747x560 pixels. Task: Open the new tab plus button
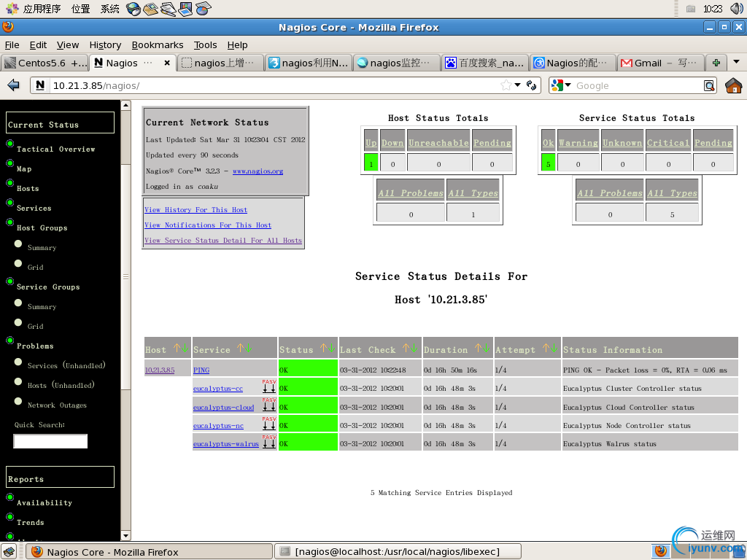pos(716,63)
